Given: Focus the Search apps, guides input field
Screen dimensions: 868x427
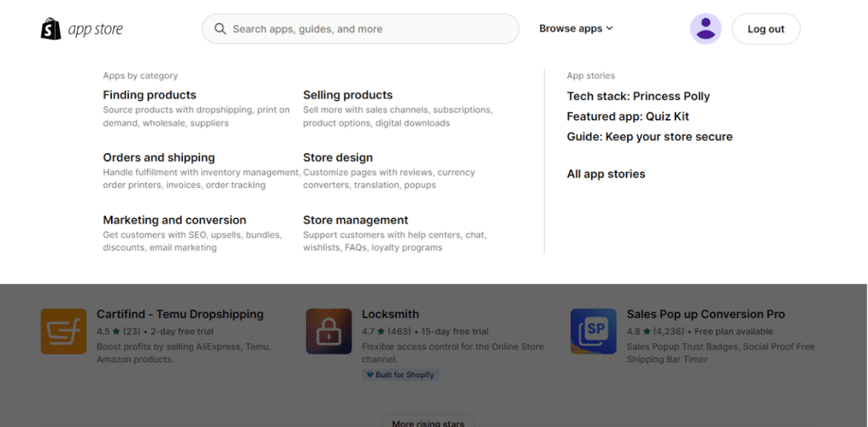Looking at the screenshot, I should point(361,29).
